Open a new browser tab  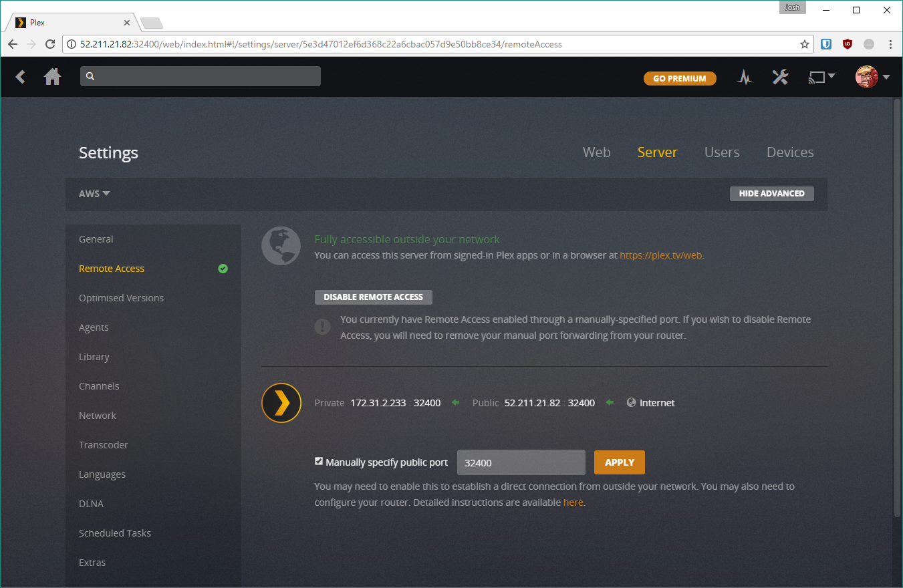pyautogui.click(x=152, y=23)
